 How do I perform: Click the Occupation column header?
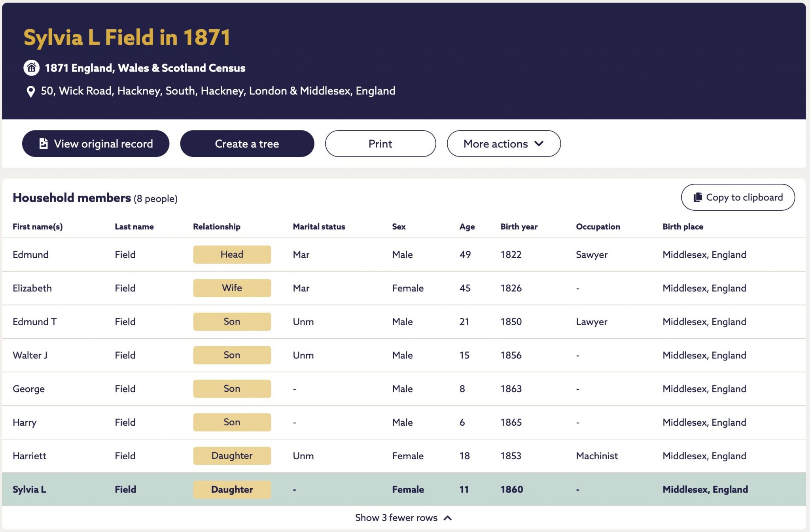tap(598, 226)
